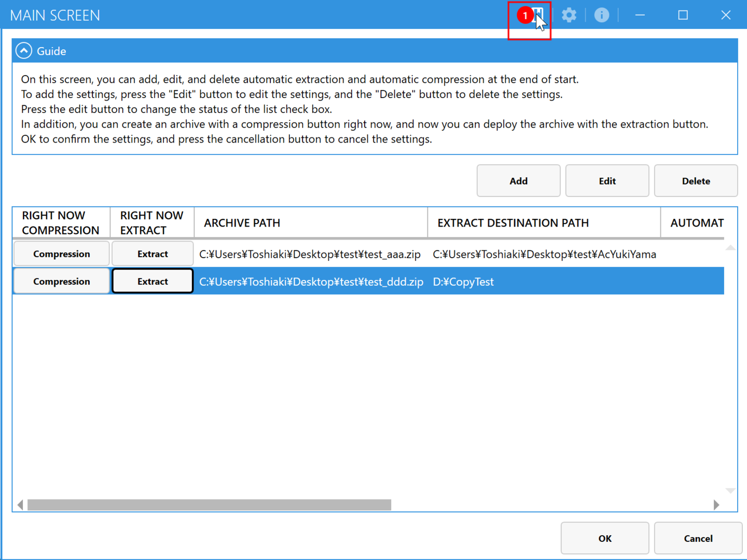Screen dimensions: 747x560
Task: Click the horizontal scrollbar's right arrow
Action: coord(716,505)
